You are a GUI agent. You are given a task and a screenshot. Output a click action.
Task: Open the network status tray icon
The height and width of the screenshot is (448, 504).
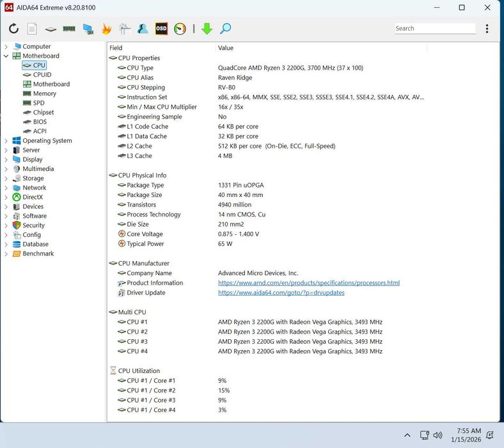425,435
